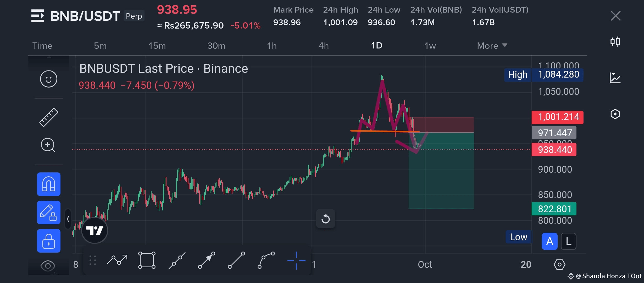Select the orange neckline trend line
644x283 pixels.
point(385,131)
